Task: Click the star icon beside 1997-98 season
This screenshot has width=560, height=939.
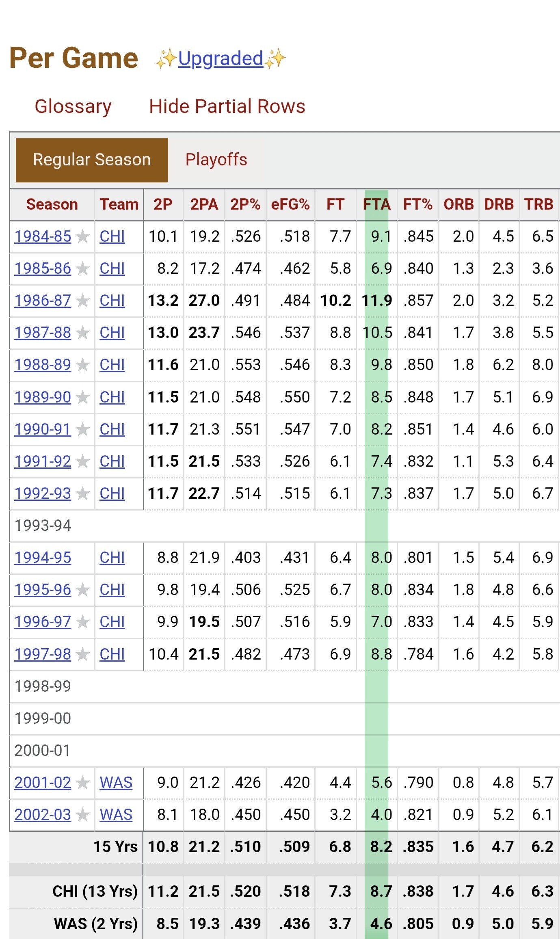Action: click(x=83, y=654)
